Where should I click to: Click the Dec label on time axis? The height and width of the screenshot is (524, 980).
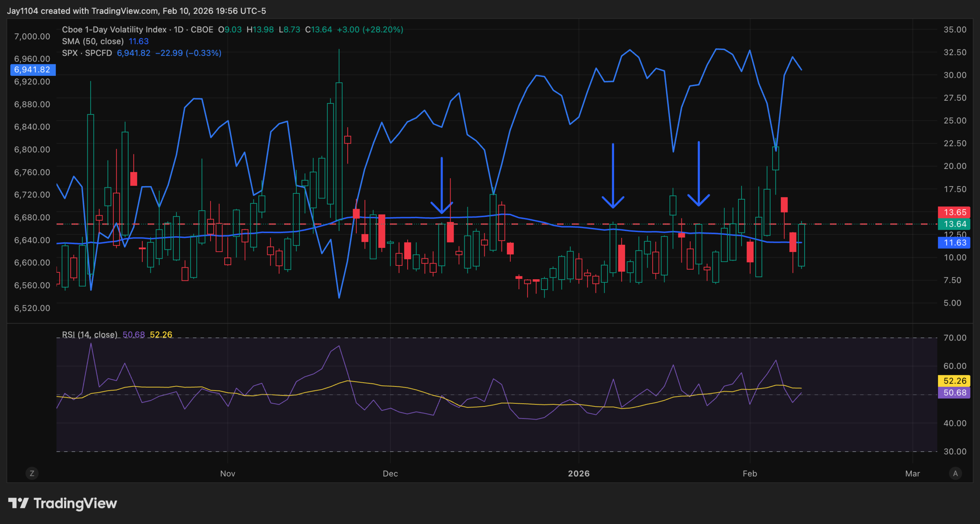(390, 473)
